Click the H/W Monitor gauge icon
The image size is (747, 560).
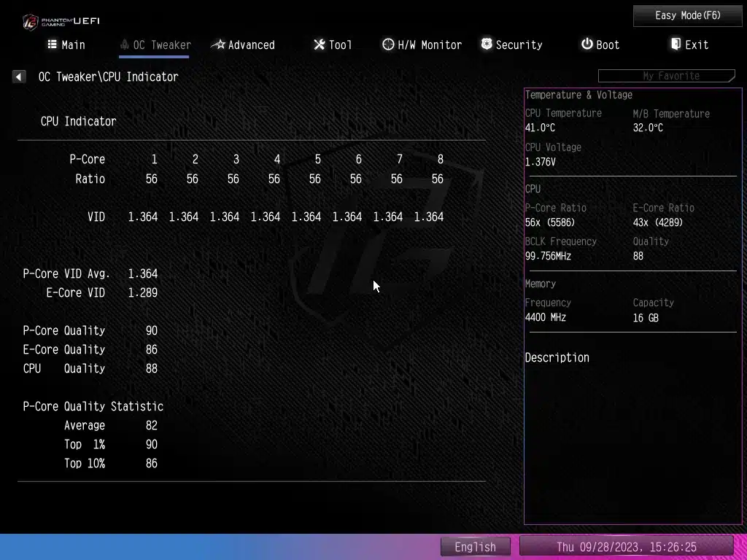[x=388, y=44]
